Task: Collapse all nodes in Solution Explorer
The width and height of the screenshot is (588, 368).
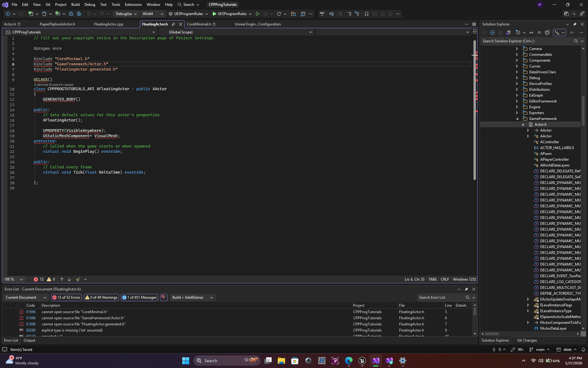Action: point(539,33)
